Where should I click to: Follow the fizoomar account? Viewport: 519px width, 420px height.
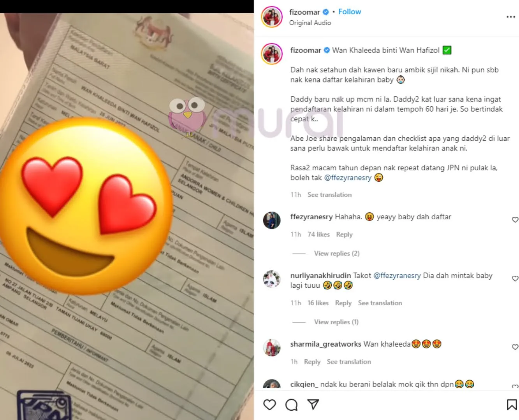[x=350, y=12]
